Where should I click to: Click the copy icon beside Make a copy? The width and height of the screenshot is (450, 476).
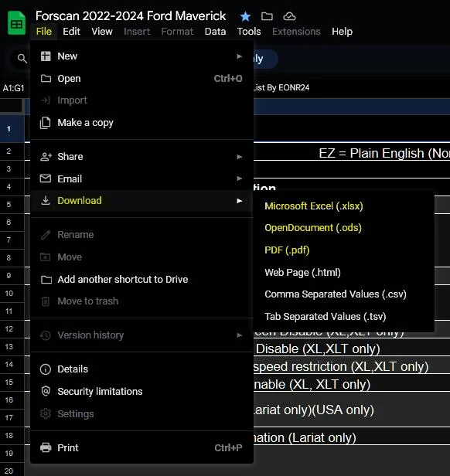(46, 123)
